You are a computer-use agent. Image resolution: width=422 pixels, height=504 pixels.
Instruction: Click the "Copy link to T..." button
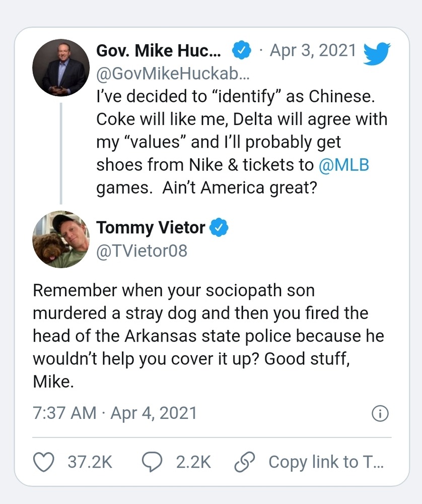(326, 462)
